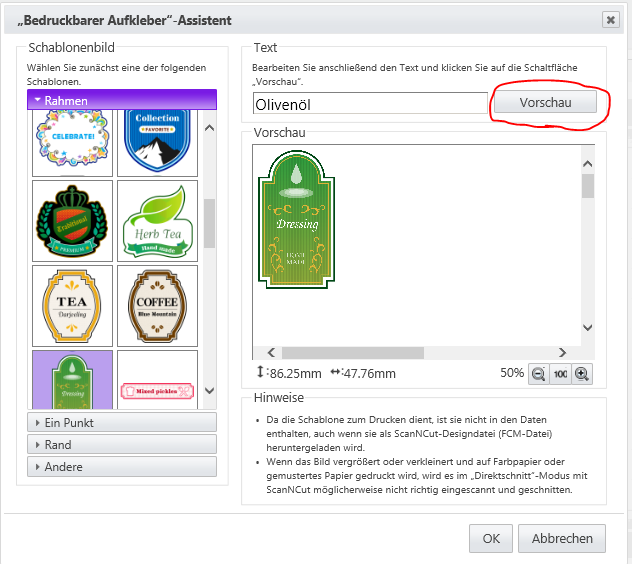The image size is (632, 564).
Task: Click the Olivenöl text input field
Action: pyautogui.click(x=370, y=103)
